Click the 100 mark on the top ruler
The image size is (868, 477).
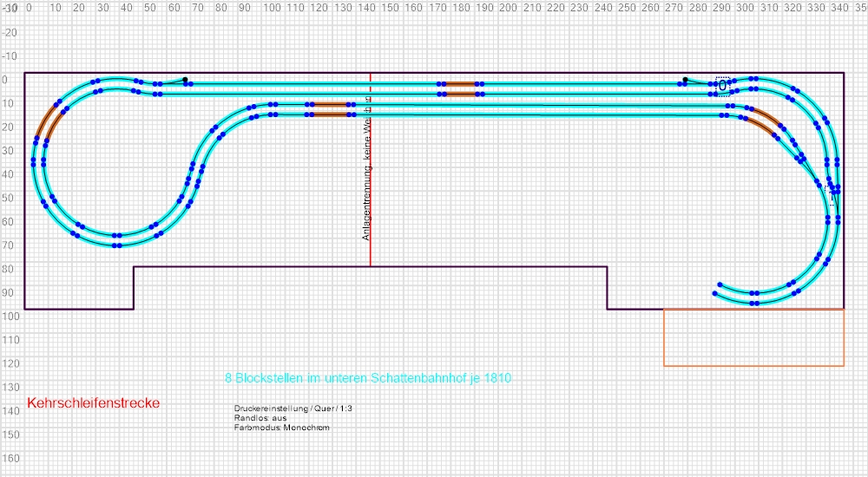(271, 7)
